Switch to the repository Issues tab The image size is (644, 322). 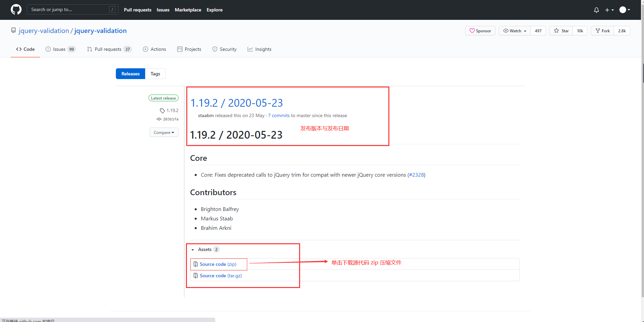click(61, 49)
